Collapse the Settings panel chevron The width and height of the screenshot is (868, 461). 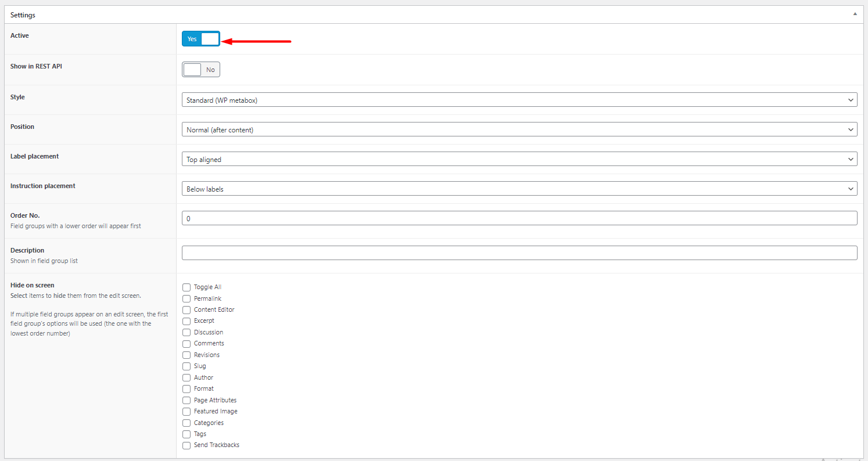[855, 13]
